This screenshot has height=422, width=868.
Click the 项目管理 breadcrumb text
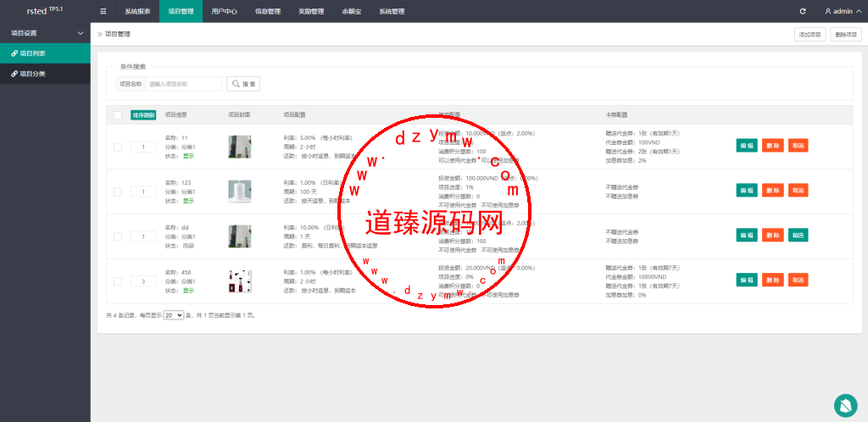[118, 34]
